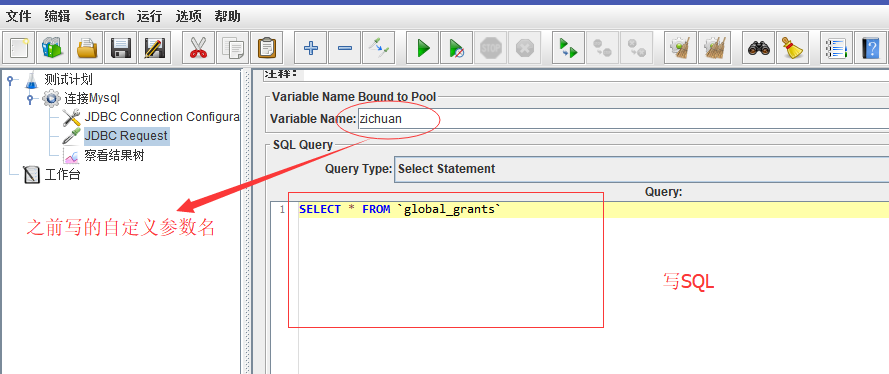This screenshot has width=889, height=374.
Task: Collapse all nodes with minus icon
Action: [x=344, y=48]
